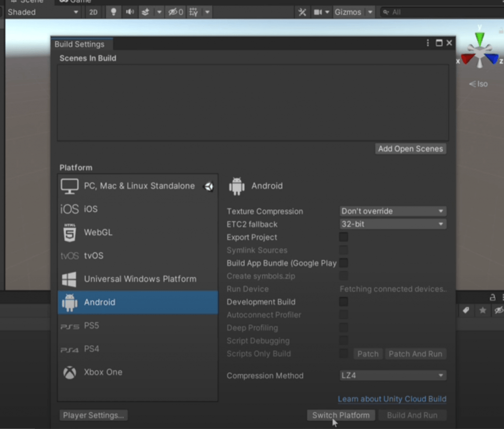
Task: Toggle Script Debugging checkbox
Action: [x=344, y=340]
